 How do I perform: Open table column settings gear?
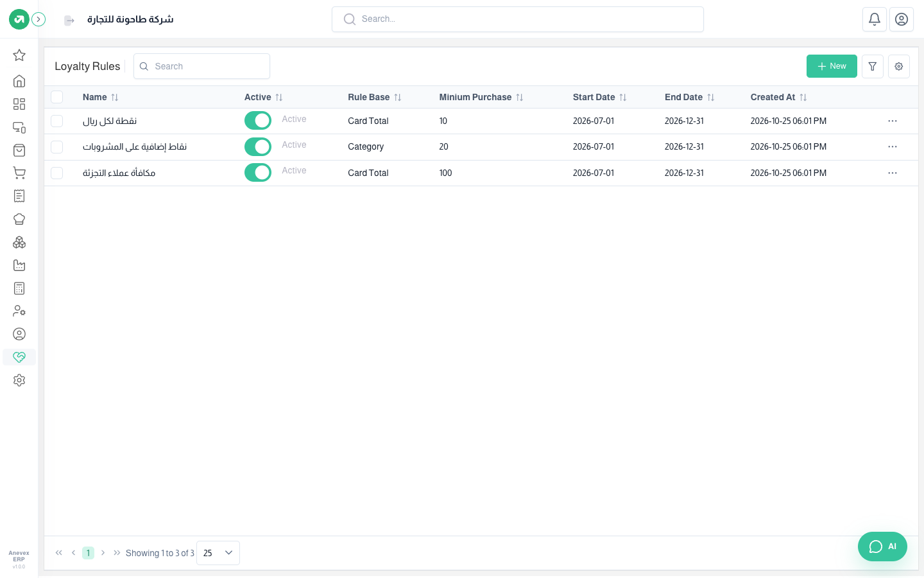coord(899,66)
